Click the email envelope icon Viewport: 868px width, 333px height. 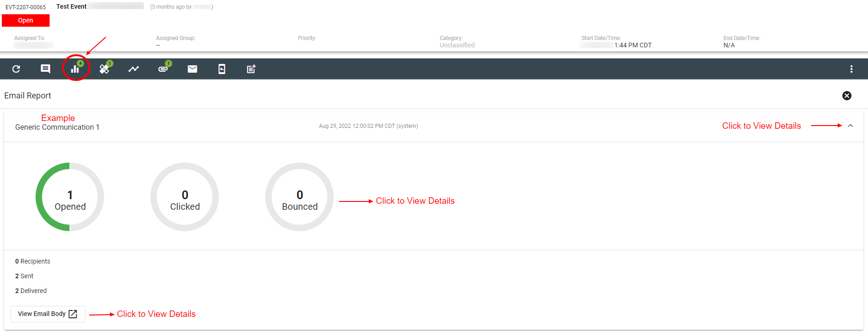point(192,69)
